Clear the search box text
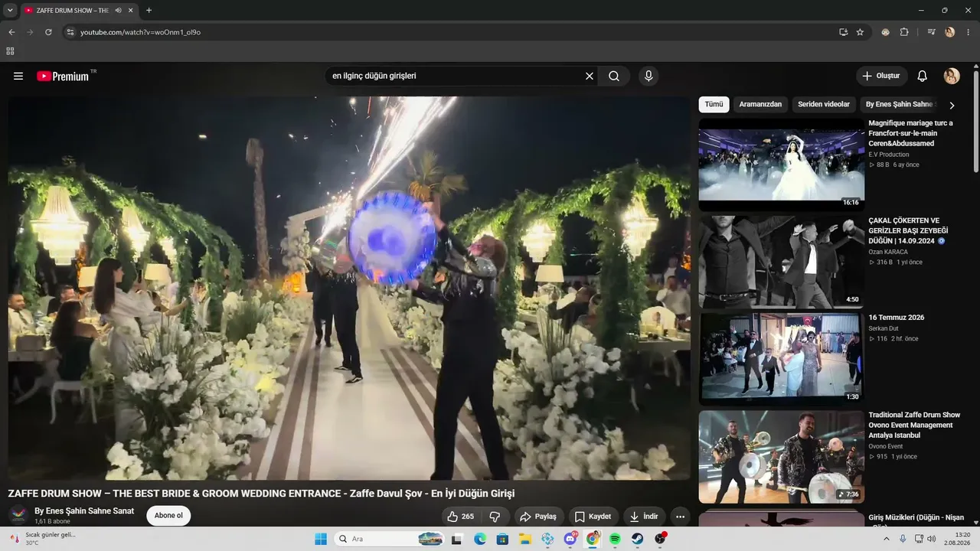This screenshot has height=551, width=980. (x=590, y=76)
